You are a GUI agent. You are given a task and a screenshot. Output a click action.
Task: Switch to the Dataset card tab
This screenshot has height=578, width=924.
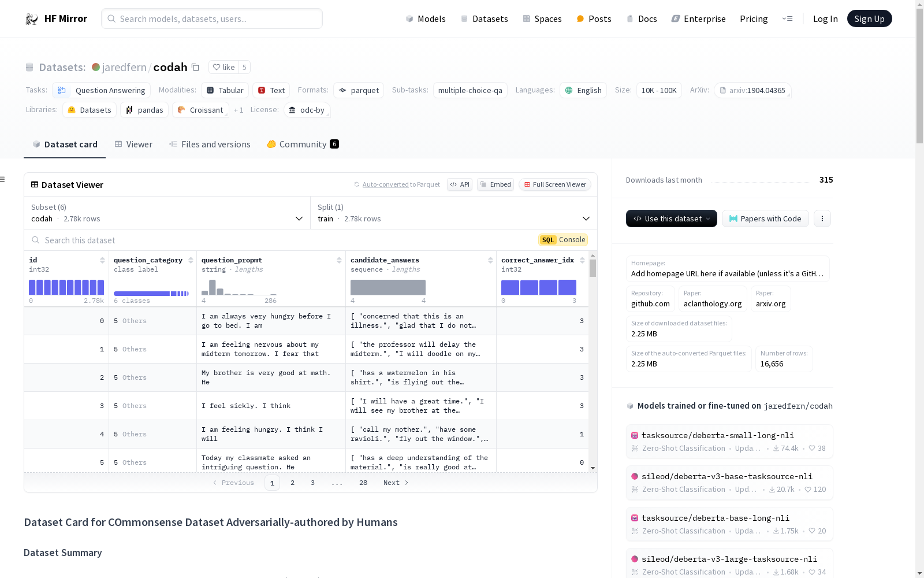(x=65, y=144)
